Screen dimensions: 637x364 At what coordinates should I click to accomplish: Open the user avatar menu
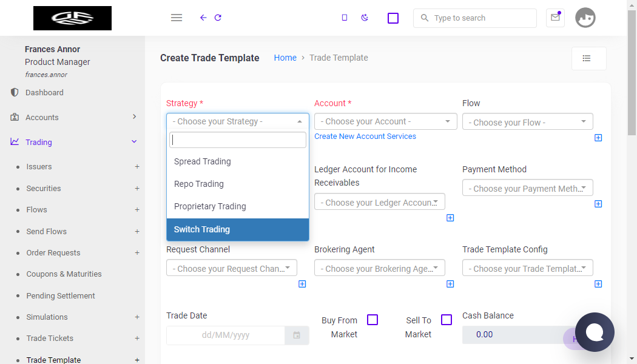coord(585,18)
